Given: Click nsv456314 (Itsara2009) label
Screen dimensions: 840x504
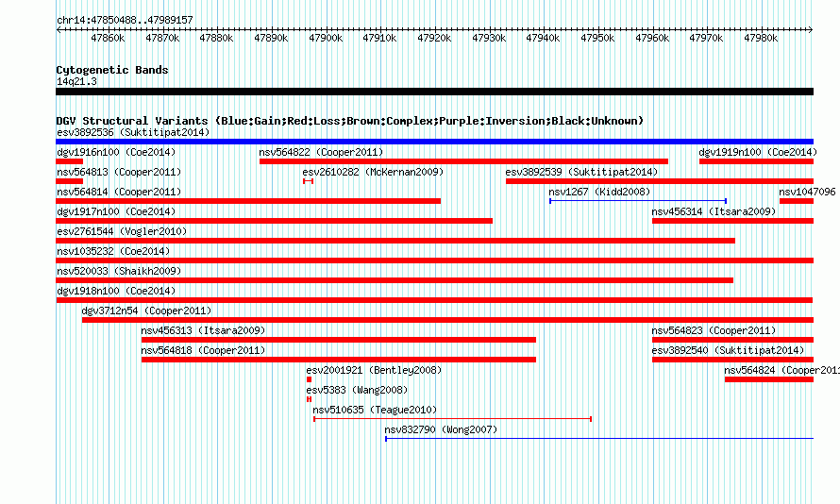Looking at the screenshot, I should 714,211.
